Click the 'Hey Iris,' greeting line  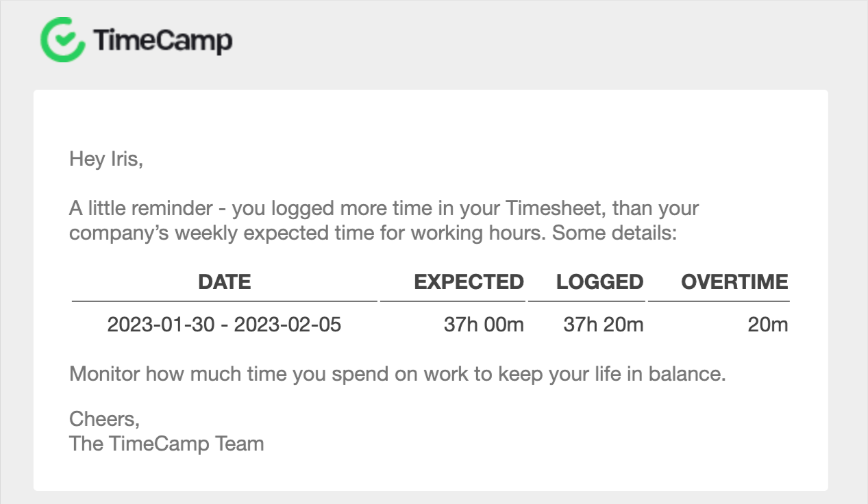point(106,160)
